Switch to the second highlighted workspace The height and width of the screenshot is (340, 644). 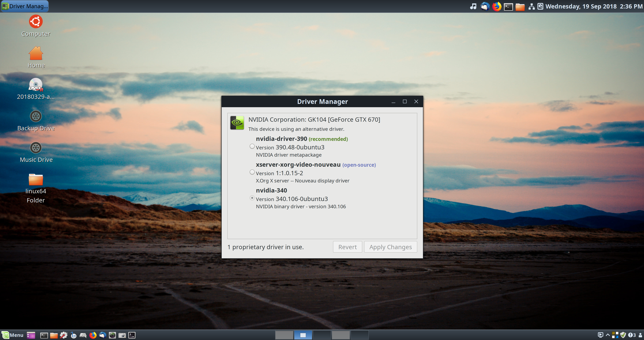pos(303,335)
